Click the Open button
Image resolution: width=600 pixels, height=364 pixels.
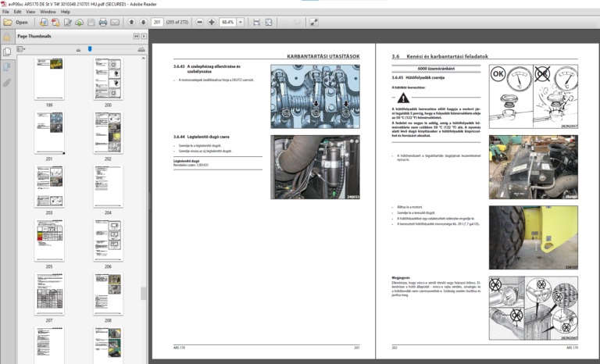click(x=16, y=22)
